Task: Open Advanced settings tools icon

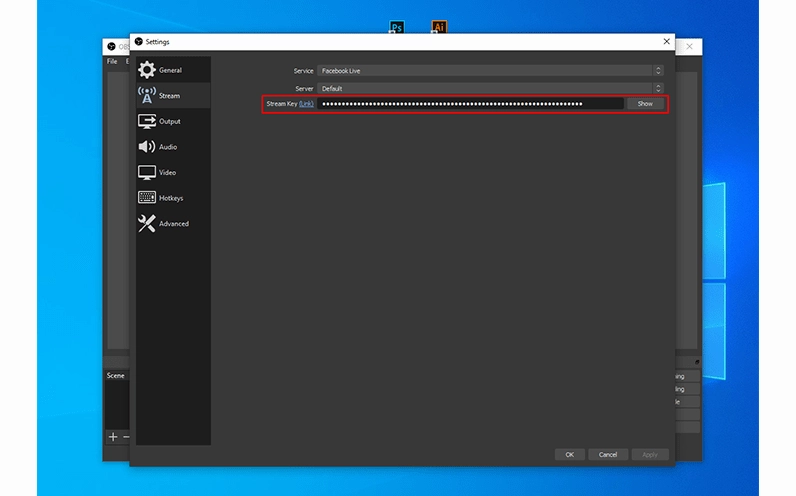Action: [x=147, y=224]
